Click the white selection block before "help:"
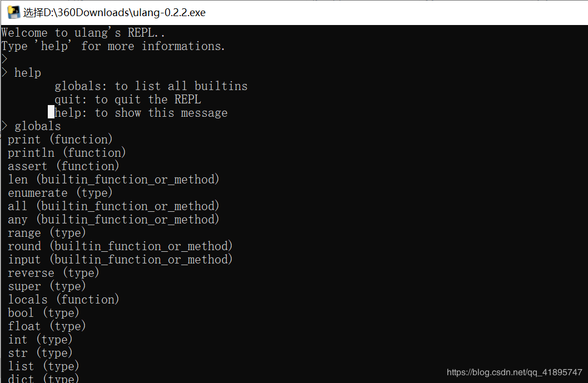The height and width of the screenshot is (383, 588). tap(51, 113)
